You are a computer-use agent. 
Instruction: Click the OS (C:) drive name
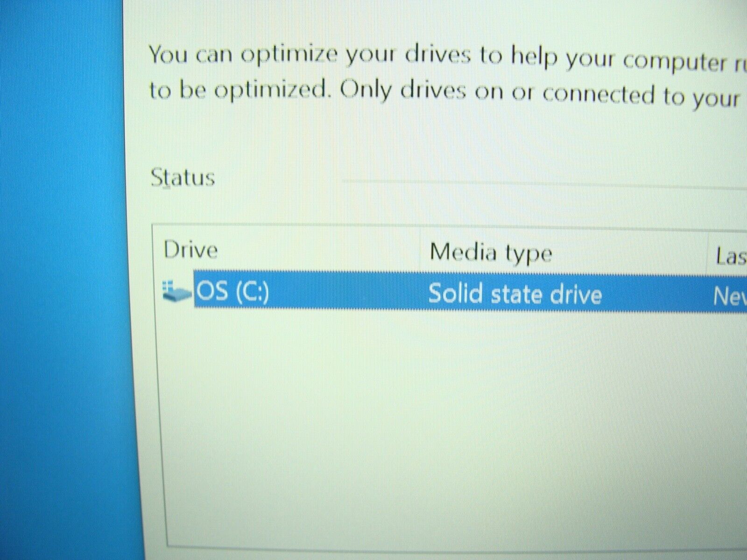click(233, 291)
